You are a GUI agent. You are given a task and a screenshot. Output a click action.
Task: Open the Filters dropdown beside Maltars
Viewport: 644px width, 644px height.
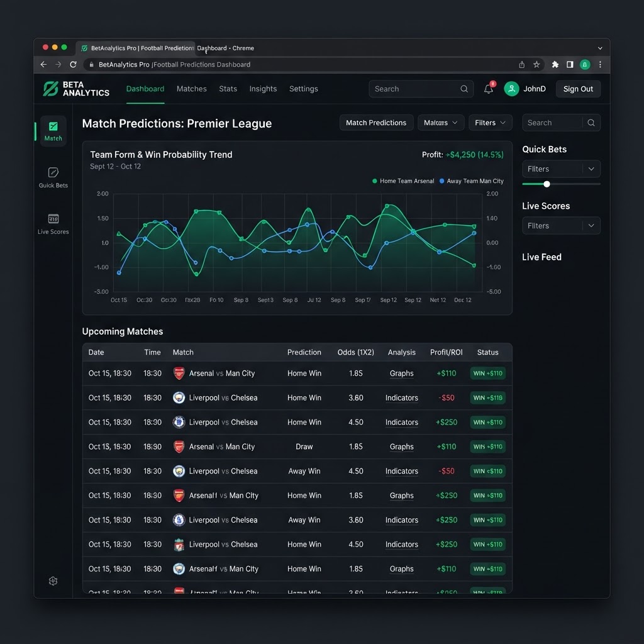pos(491,123)
